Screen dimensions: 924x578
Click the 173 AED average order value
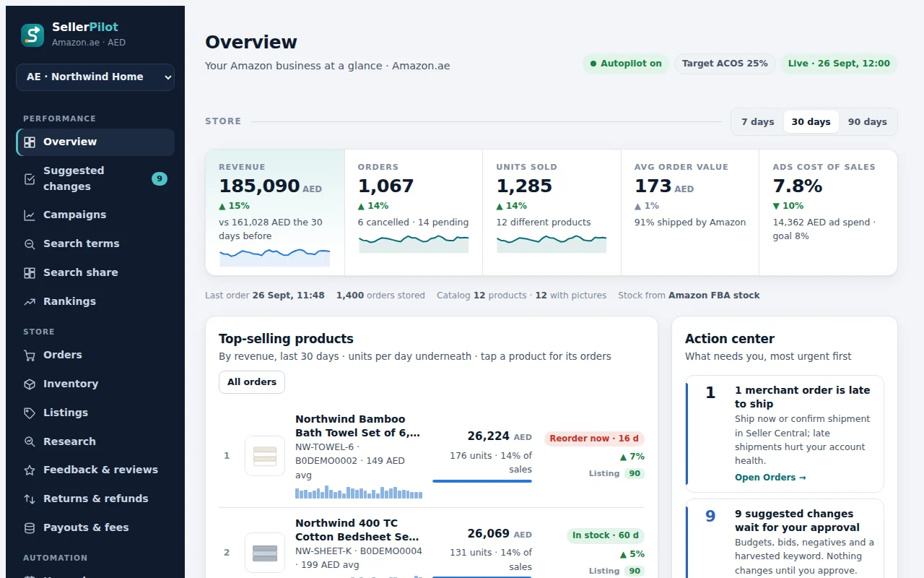(x=664, y=186)
